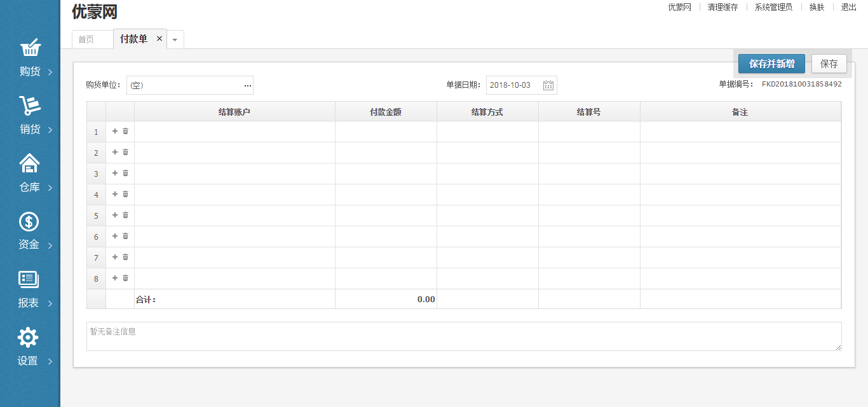
Task: Click 付款金额 cell in row 2
Action: pyautogui.click(x=386, y=153)
